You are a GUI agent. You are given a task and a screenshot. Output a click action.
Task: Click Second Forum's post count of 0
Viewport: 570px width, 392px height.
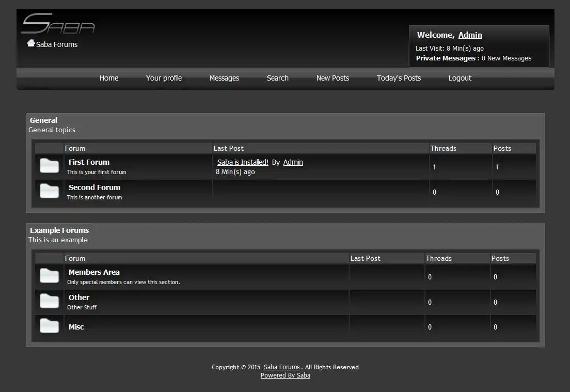point(497,192)
